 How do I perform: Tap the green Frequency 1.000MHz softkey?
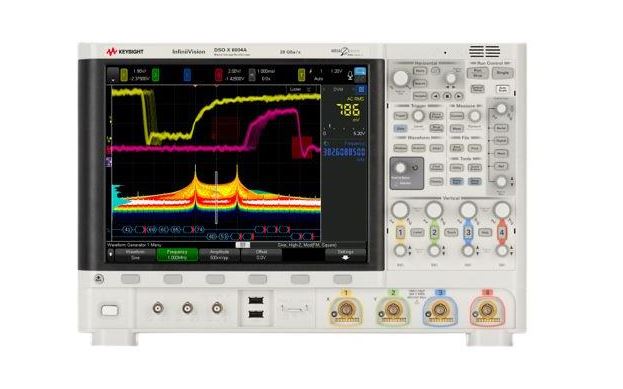coord(177,255)
